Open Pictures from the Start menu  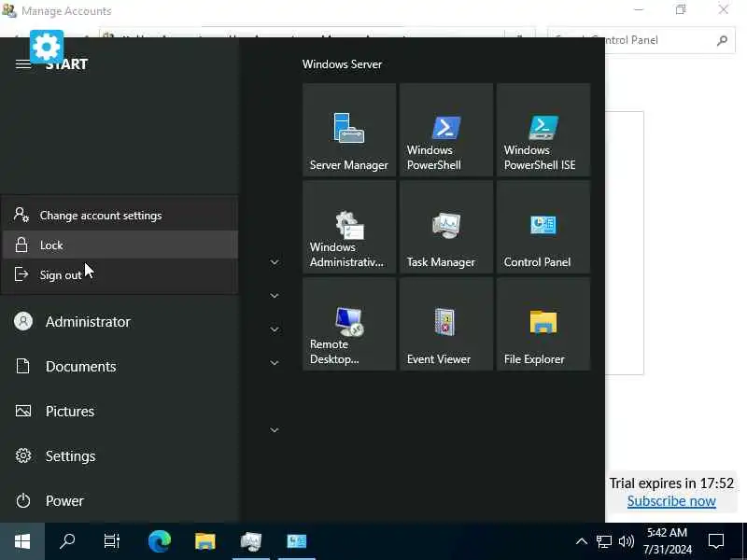120,411
